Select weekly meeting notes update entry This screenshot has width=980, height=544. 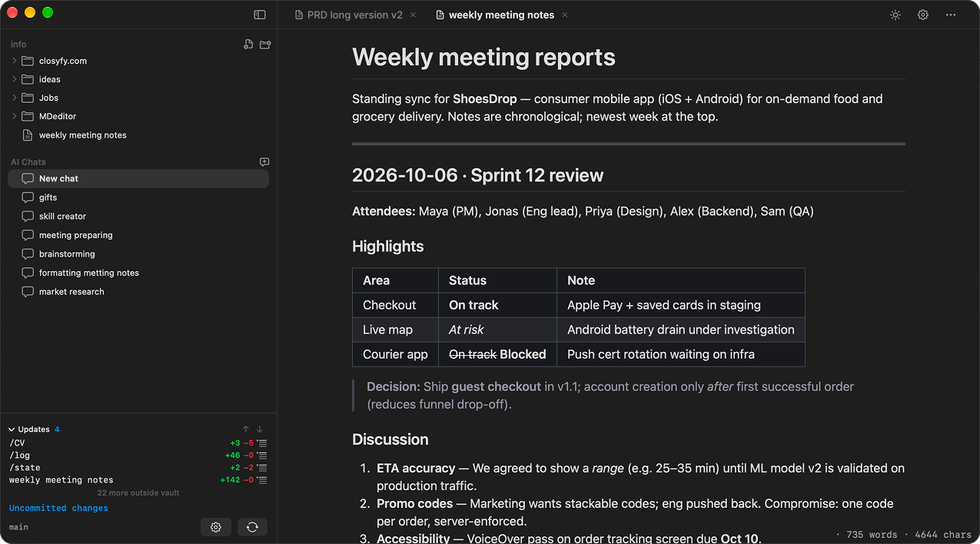coord(138,480)
